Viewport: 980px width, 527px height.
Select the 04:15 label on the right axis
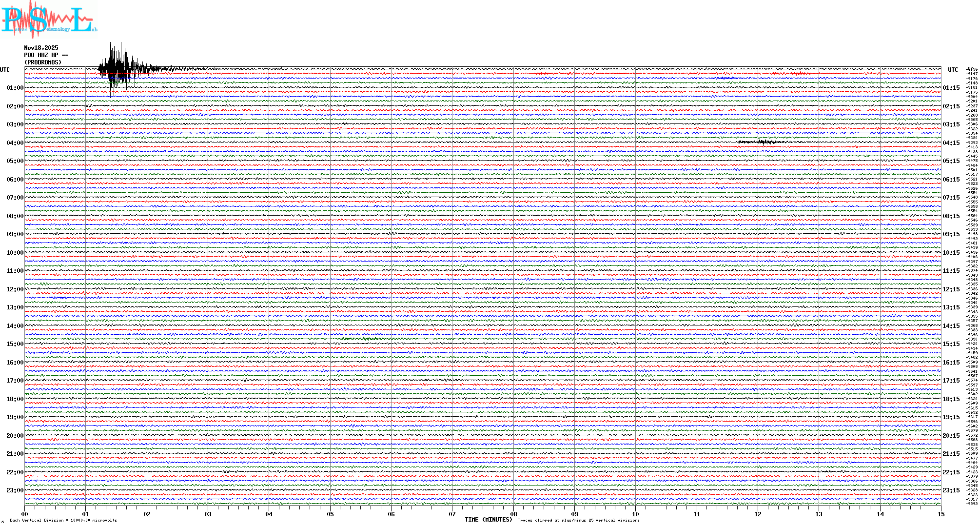click(951, 143)
